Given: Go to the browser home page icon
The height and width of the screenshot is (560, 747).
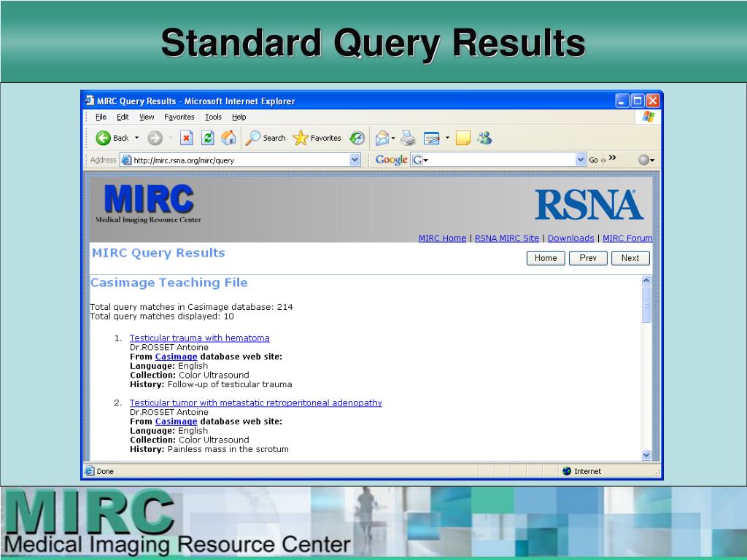Looking at the screenshot, I should (x=228, y=138).
